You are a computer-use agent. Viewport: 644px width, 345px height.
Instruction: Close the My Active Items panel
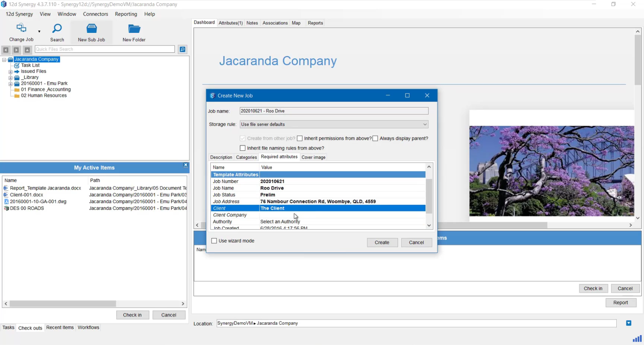pyautogui.click(x=186, y=165)
